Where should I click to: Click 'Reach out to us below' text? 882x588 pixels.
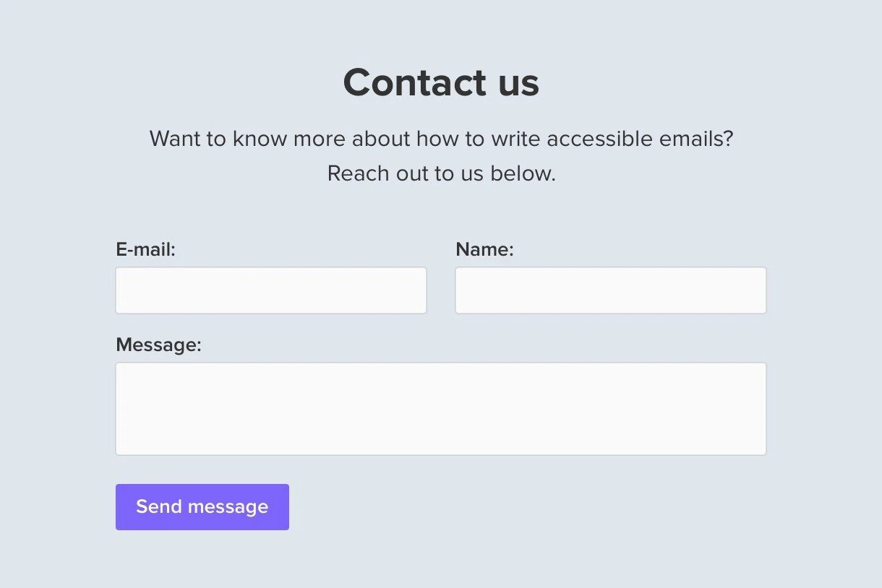pos(441,173)
